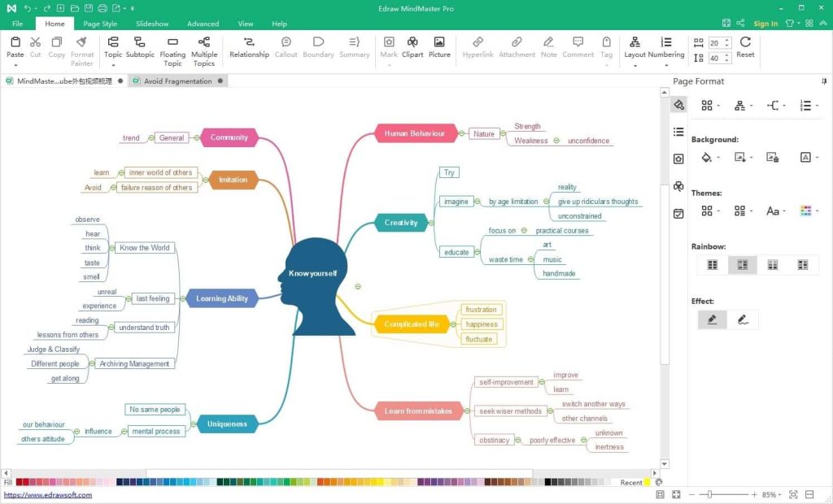Switch to the Page Style ribbon tab

[99, 24]
